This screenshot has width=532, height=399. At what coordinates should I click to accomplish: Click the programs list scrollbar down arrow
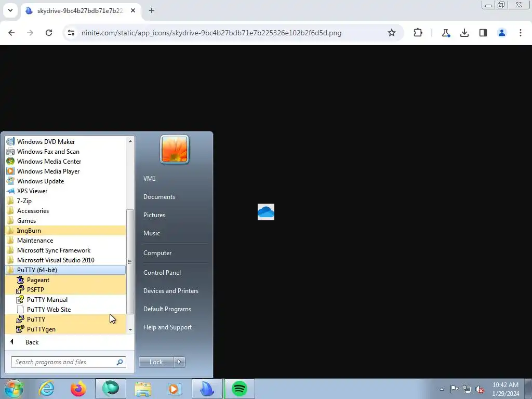pyautogui.click(x=130, y=330)
